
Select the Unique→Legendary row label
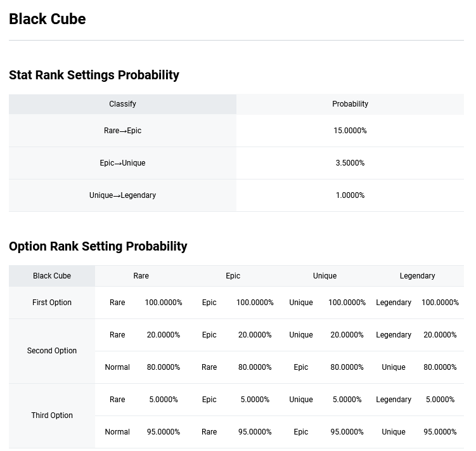122,195
